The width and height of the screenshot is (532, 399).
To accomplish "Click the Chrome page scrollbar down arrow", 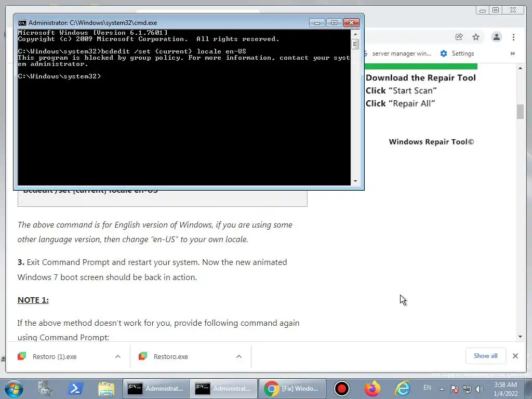I will pyautogui.click(x=520, y=337).
